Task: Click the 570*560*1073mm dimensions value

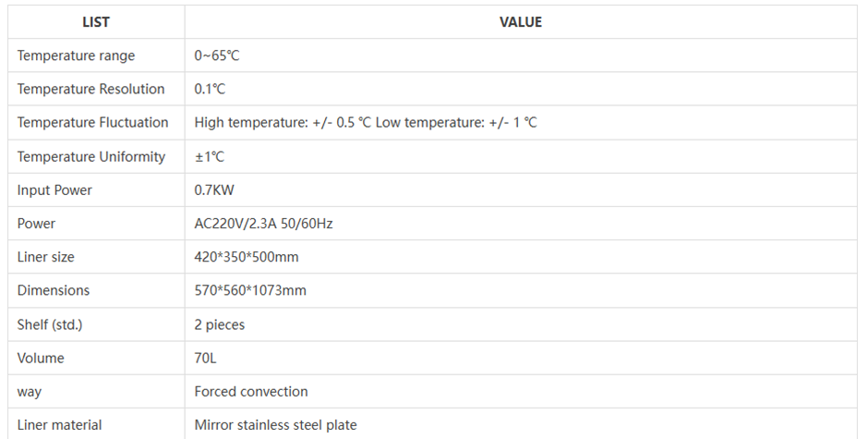Action: point(250,290)
